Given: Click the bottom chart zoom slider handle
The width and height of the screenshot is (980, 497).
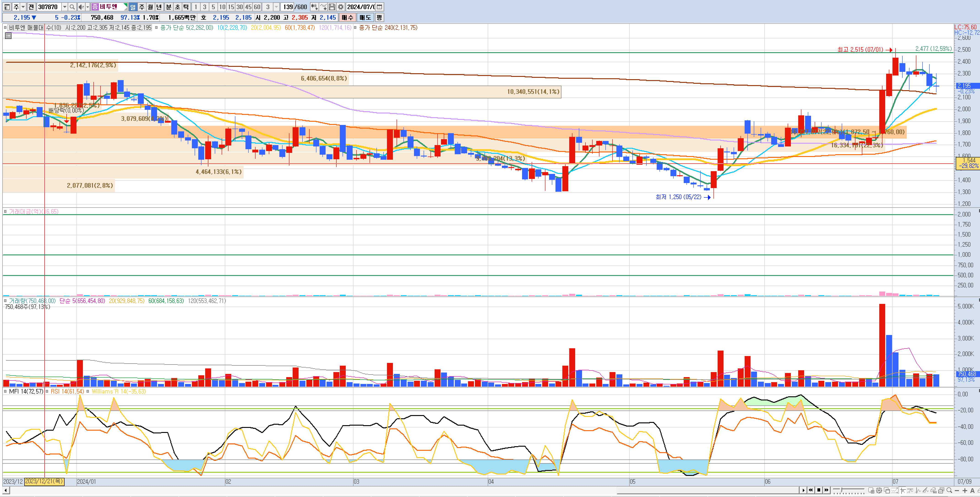Looking at the screenshot, I should [841, 490].
